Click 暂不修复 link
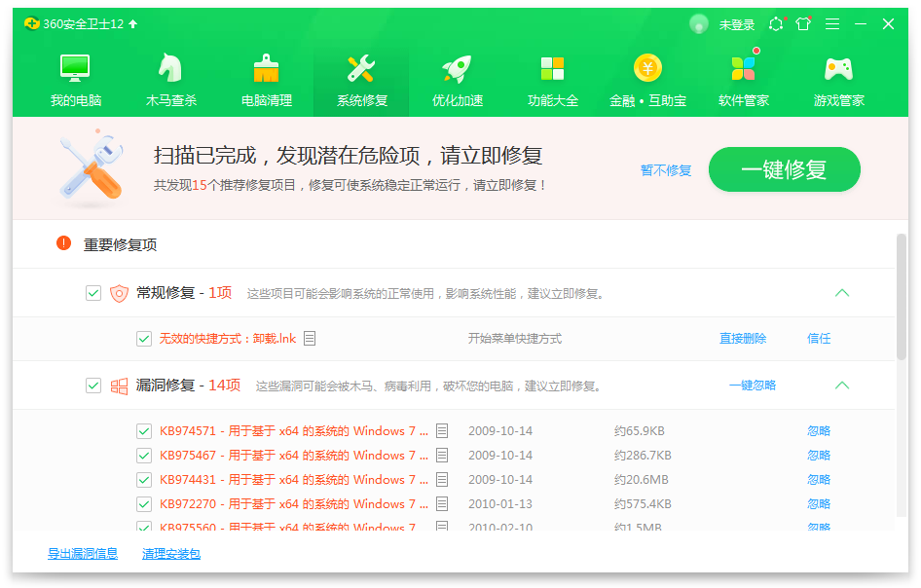Screen dimensions: 921x588 pyautogui.click(x=666, y=170)
